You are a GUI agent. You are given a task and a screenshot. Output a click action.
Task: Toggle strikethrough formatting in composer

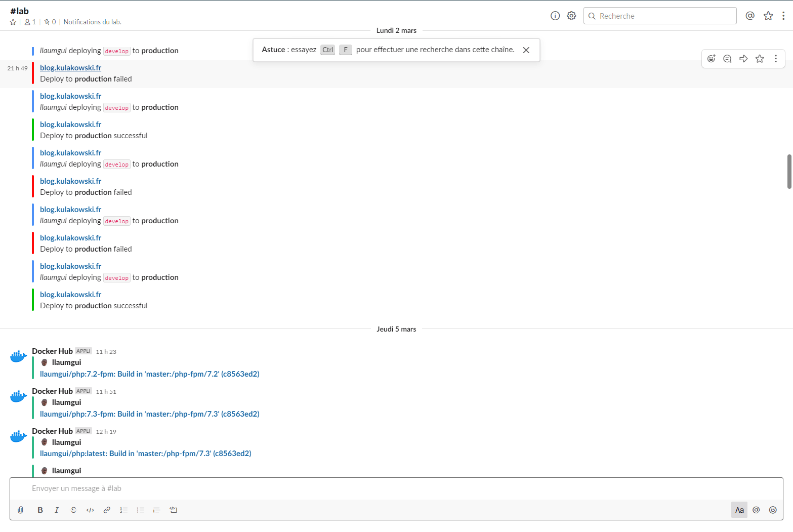(x=73, y=510)
